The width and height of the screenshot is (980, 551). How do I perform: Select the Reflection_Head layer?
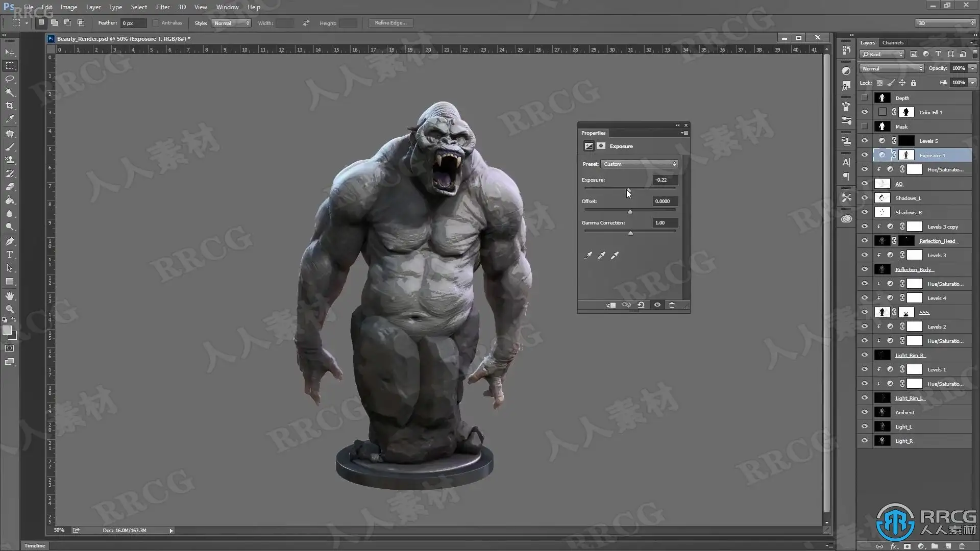(938, 241)
